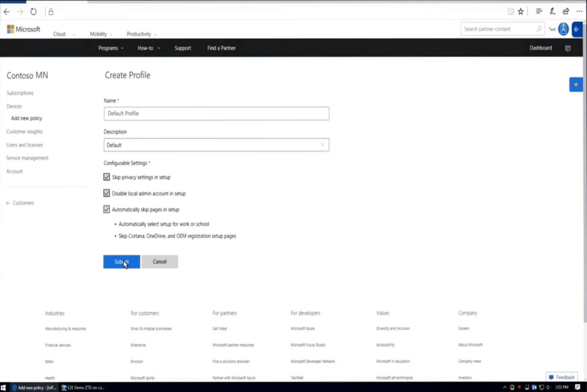
Task: Uncheck Skip privacy settings in setup
Action: 106,177
